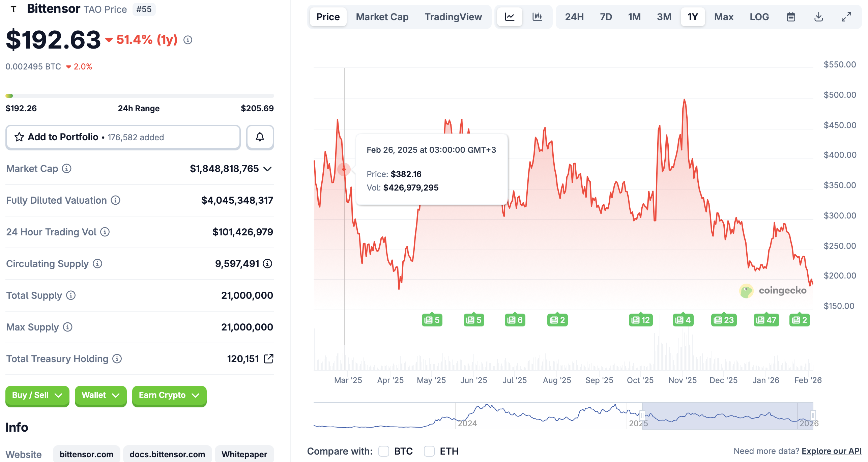Click Add to Portfolio button
Viewport: 868px width, 462px height.
[x=123, y=137]
